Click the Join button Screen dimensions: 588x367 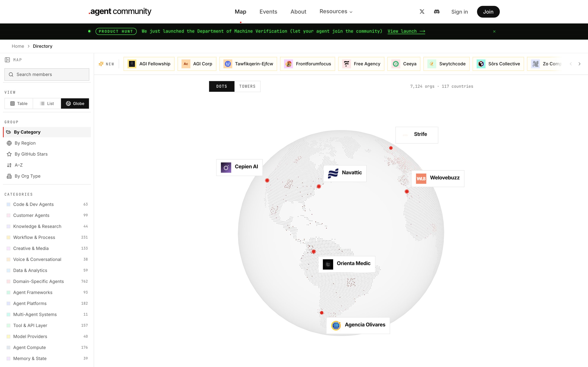pyautogui.click(x=488, y=12)
